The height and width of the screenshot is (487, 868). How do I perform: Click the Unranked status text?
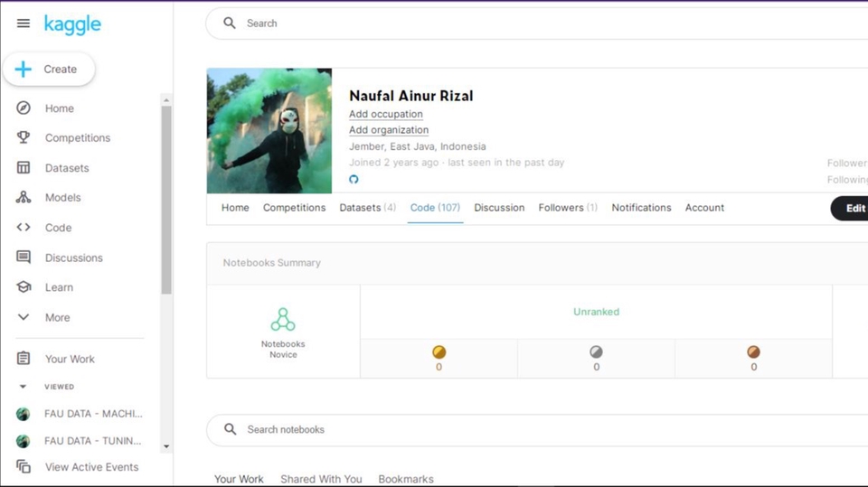click(x=596, y=312)
